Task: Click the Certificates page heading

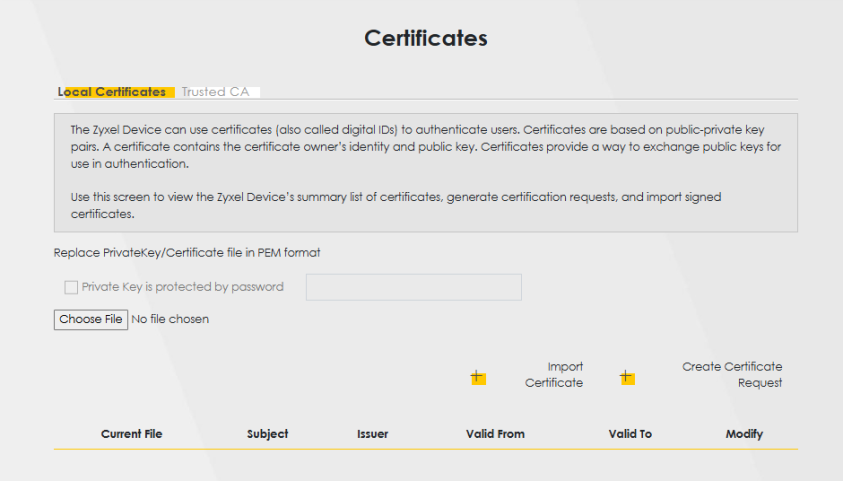Action: tap(425, 39)
